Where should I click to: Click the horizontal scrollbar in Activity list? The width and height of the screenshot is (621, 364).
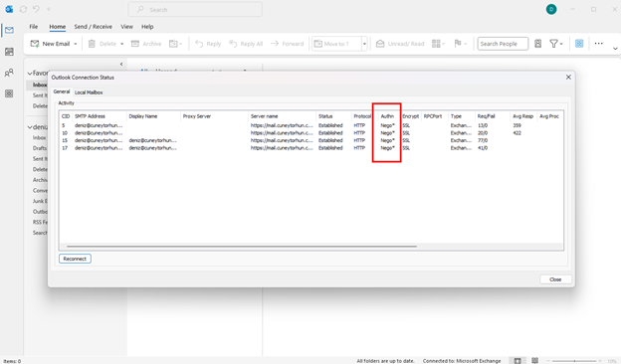(242, 246)
